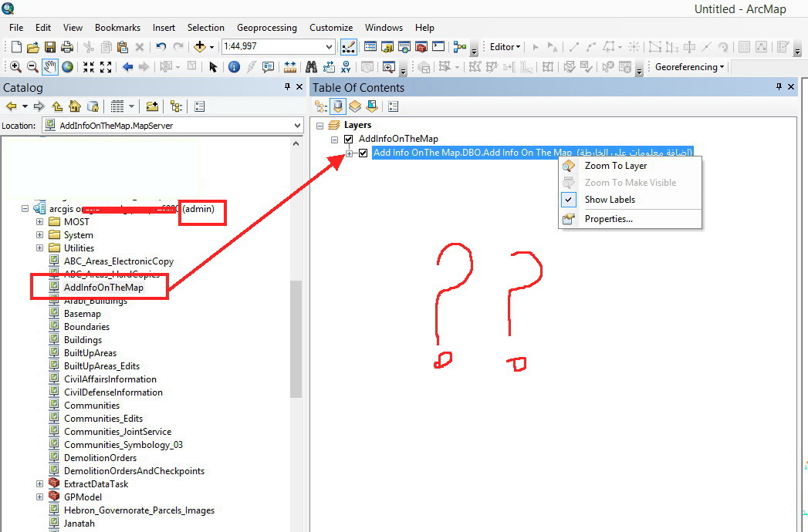Go up one level in Catalog
The image size is (808, 532).
click(x=57, y=106)
